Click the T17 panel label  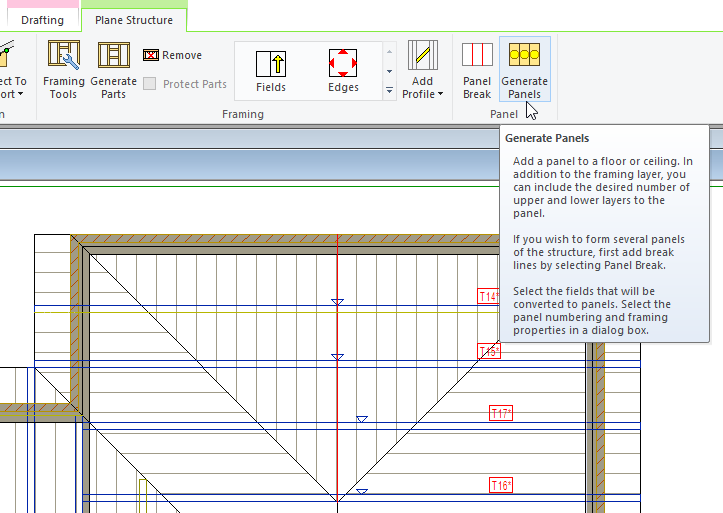click(x=500, y=414)
